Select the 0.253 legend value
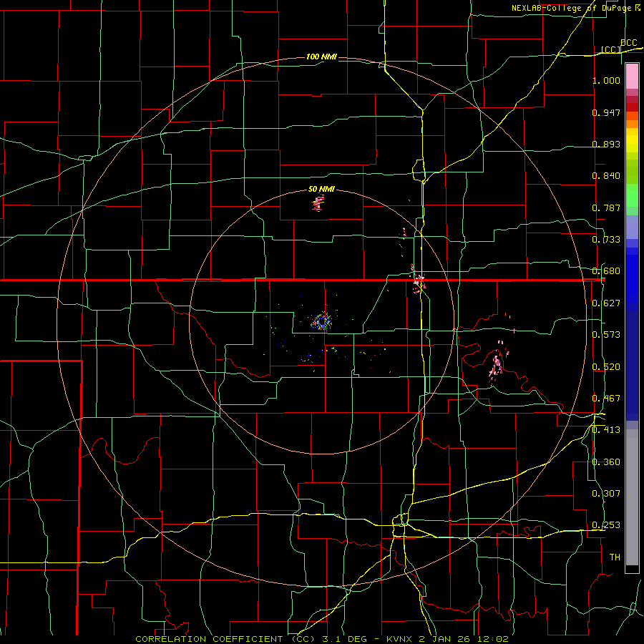 606,525
